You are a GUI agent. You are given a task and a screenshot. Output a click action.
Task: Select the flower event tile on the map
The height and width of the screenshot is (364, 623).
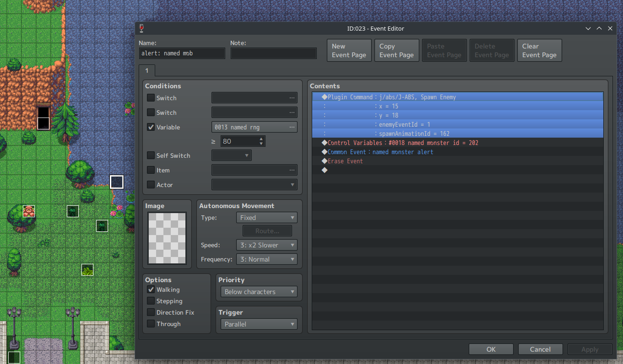[29, 211]
